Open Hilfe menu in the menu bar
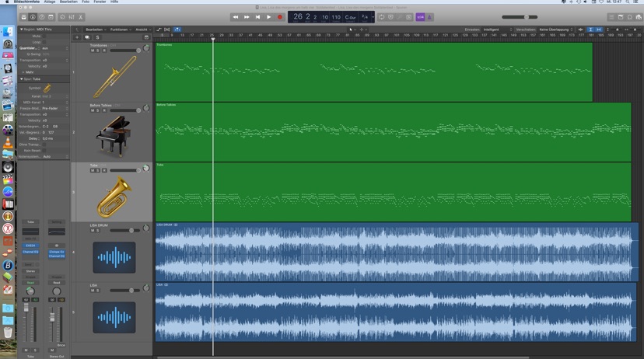Image resolution: width=644 pixels, height=359 pixels. [114, 2]
